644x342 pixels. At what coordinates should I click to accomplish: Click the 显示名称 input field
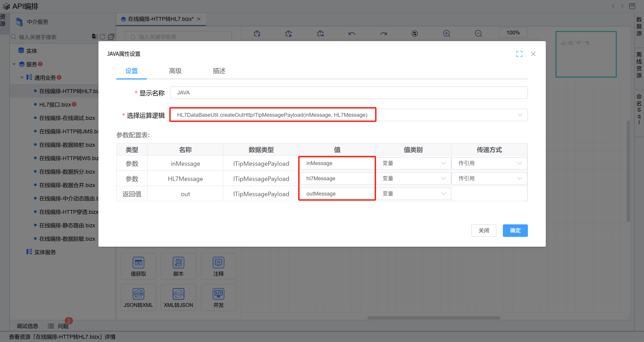click(349, 93)
